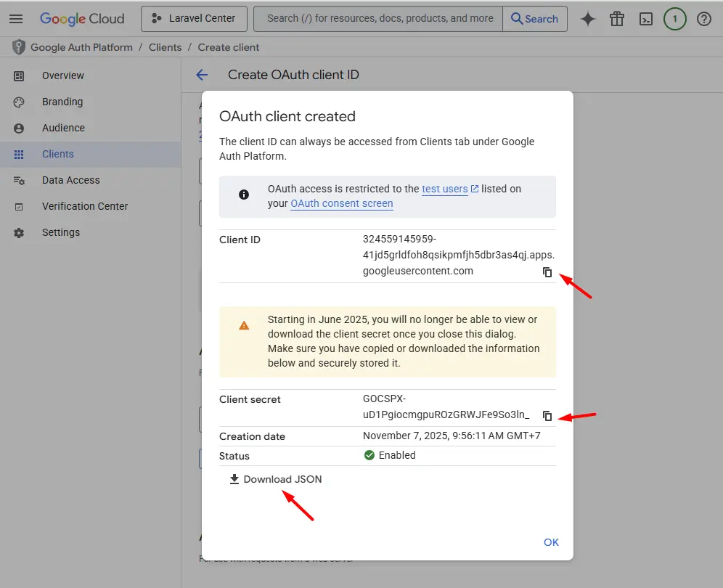Click the free trial gift icon
This screenshot has width=723, height=588.
click(616, 19)
